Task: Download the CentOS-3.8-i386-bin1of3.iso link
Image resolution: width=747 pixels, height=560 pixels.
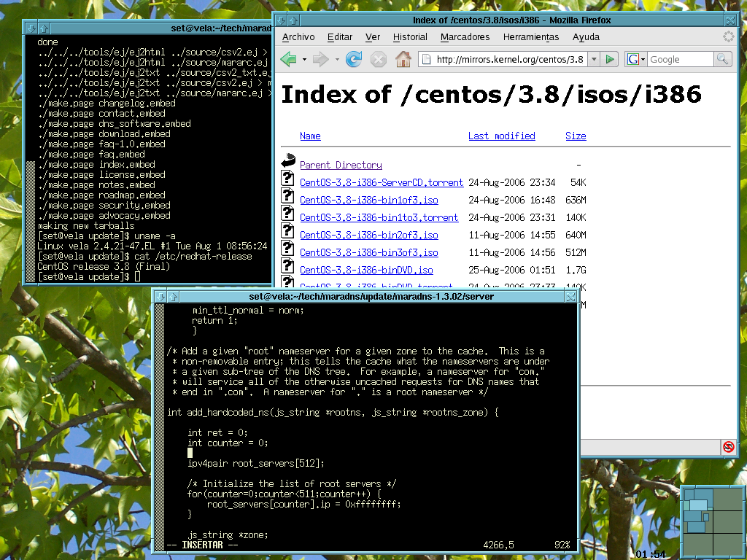Action: click(x=368, y=201)
